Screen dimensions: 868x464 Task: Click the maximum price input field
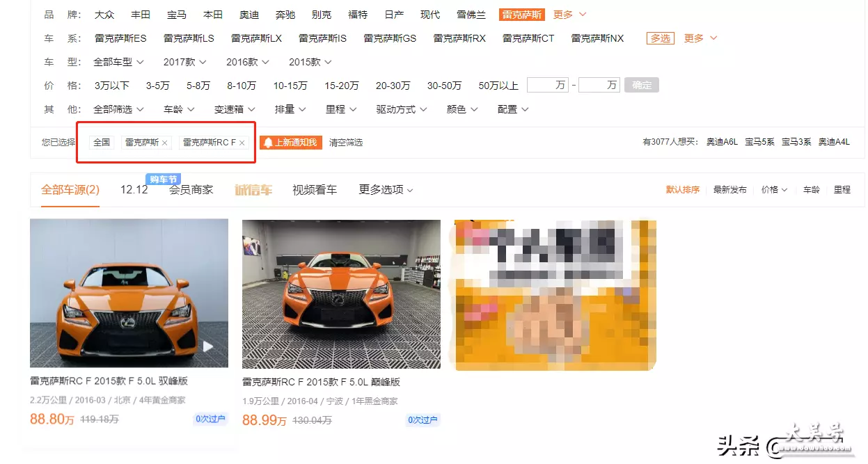(599, 85)
